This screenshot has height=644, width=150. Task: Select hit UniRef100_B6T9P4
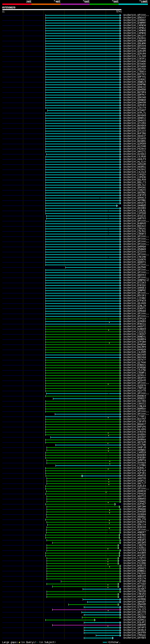pos(135,92)
